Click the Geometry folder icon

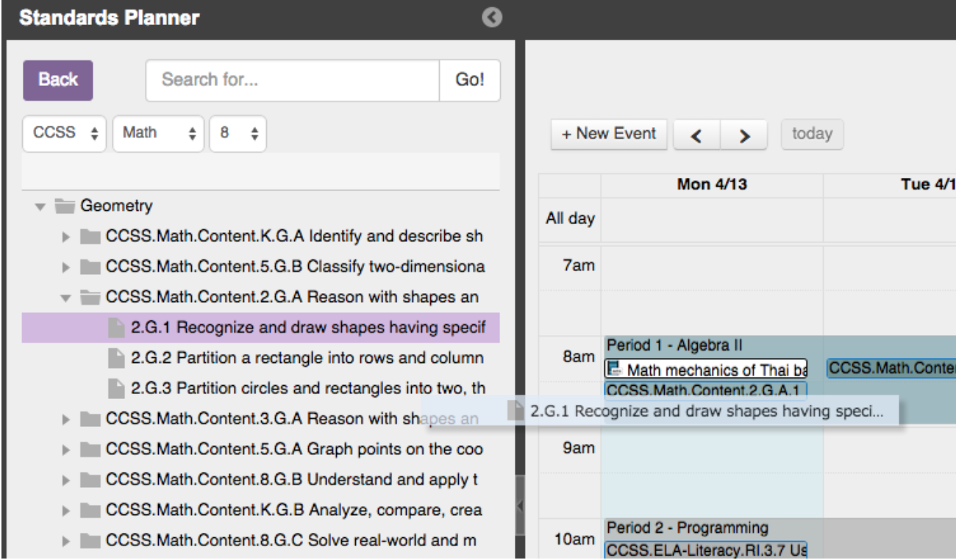[65, 207]
